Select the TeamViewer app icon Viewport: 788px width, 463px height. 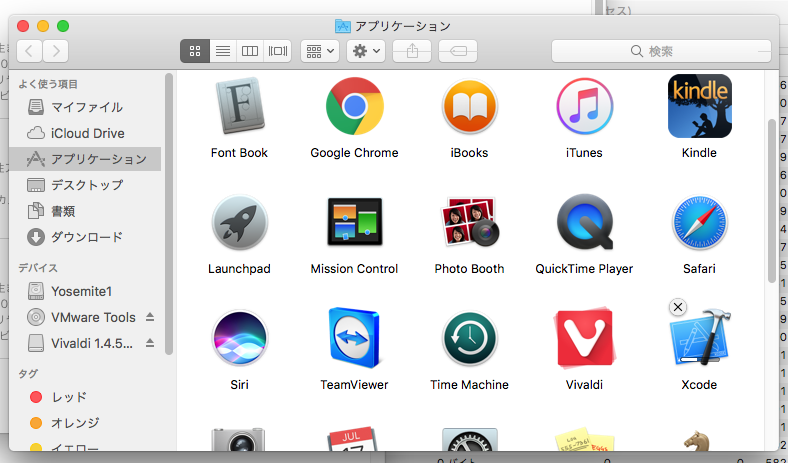pos(354,338)
